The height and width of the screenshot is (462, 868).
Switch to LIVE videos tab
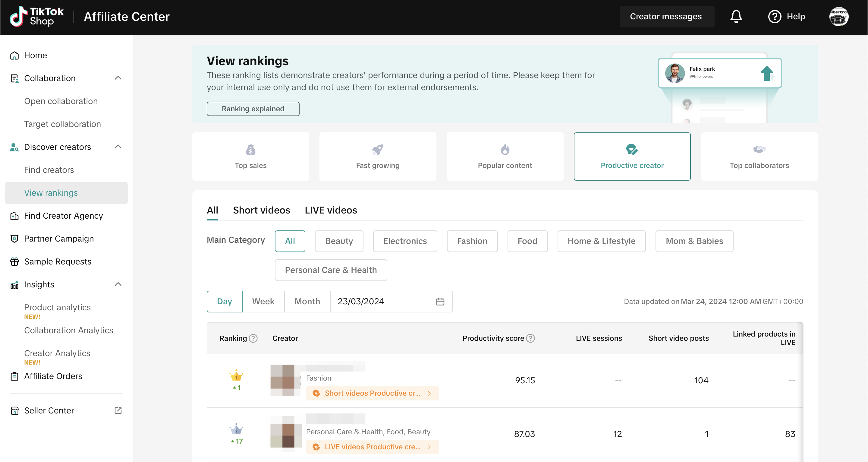(331, 210)
